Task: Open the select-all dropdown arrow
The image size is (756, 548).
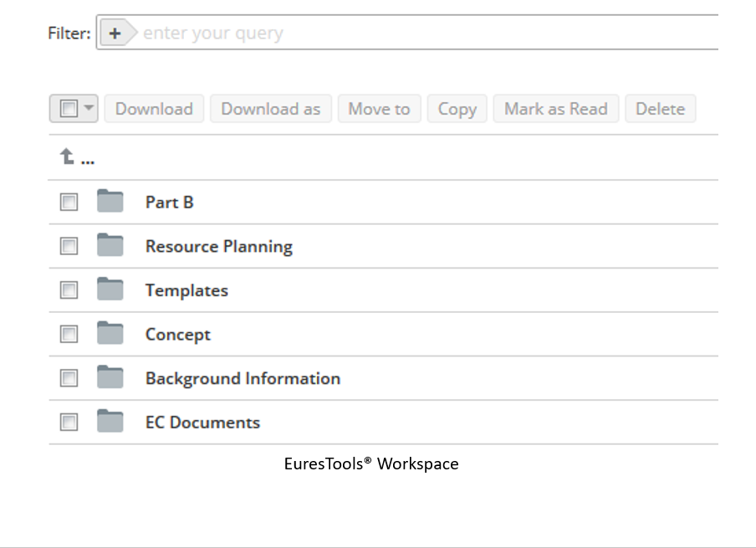Action: pyautogui.click(x=89, y=108)
